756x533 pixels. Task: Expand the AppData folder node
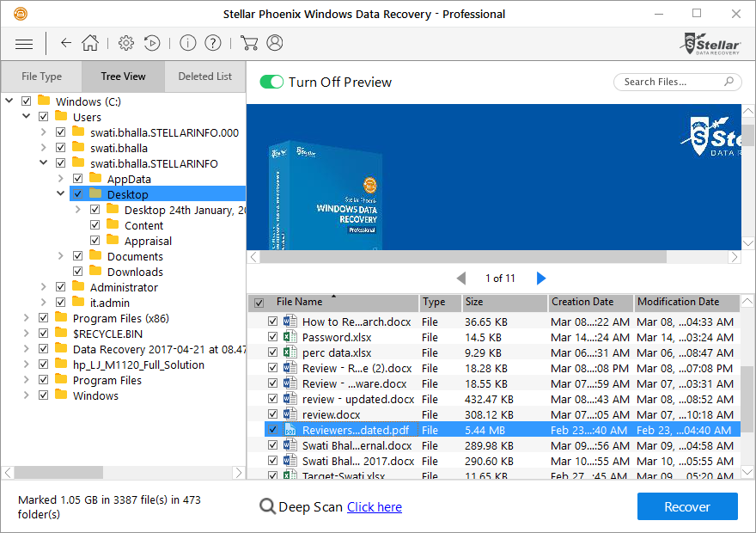tap(61, 179)
